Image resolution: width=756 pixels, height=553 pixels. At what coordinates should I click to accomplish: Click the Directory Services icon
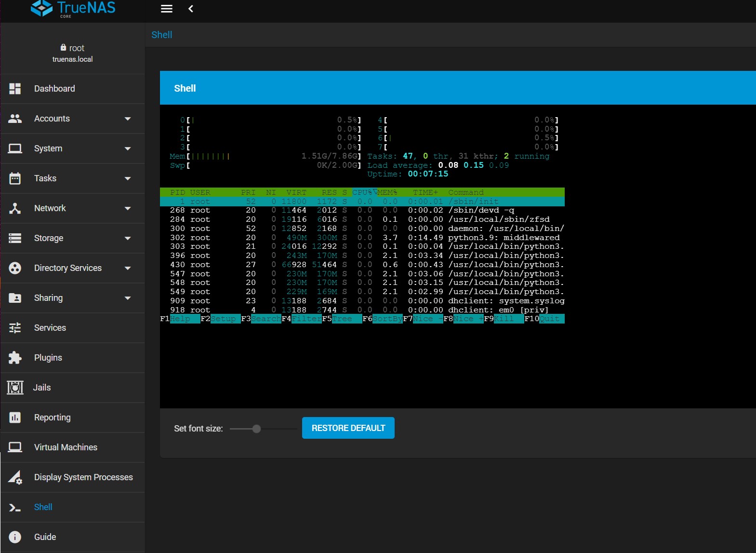pos(15,268)
